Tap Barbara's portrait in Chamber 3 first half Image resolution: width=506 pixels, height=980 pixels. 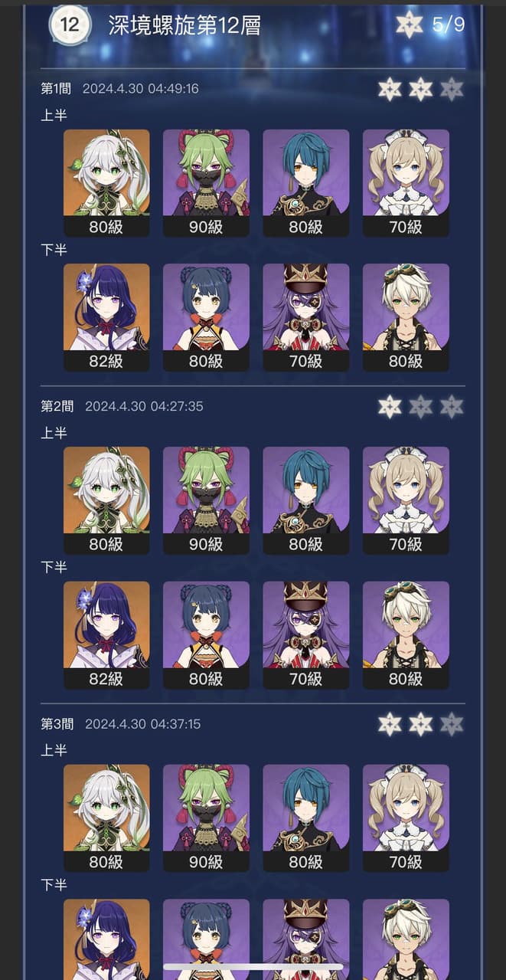tap(406, 818)
